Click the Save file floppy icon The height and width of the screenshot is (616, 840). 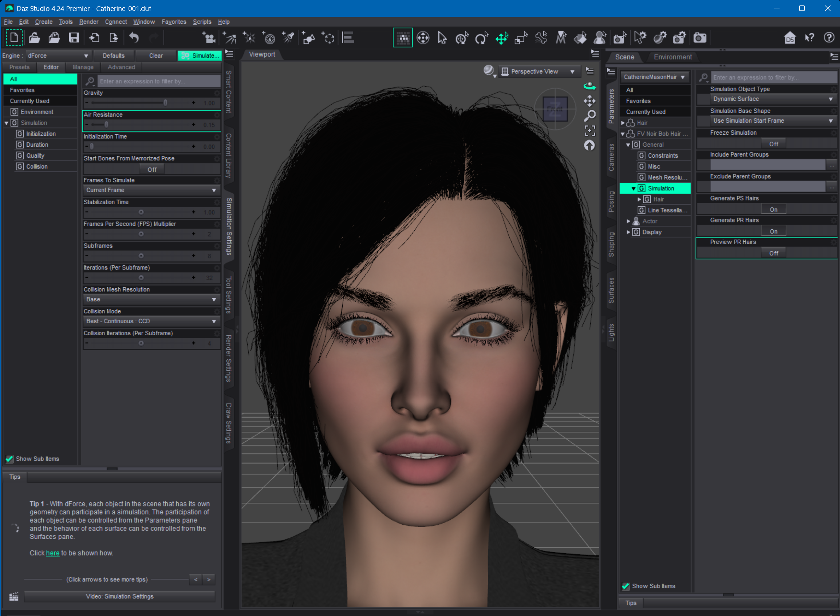tap(74, 37)
